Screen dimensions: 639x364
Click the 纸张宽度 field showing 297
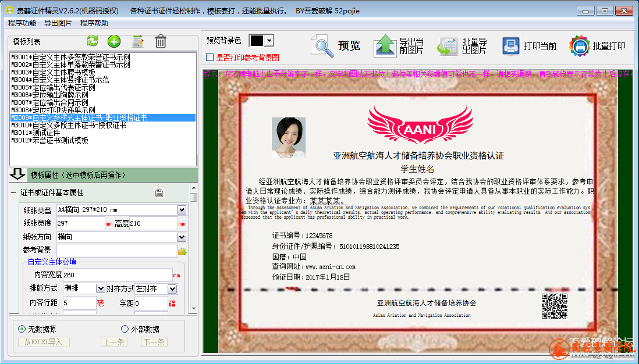click(x=80, y=223)
